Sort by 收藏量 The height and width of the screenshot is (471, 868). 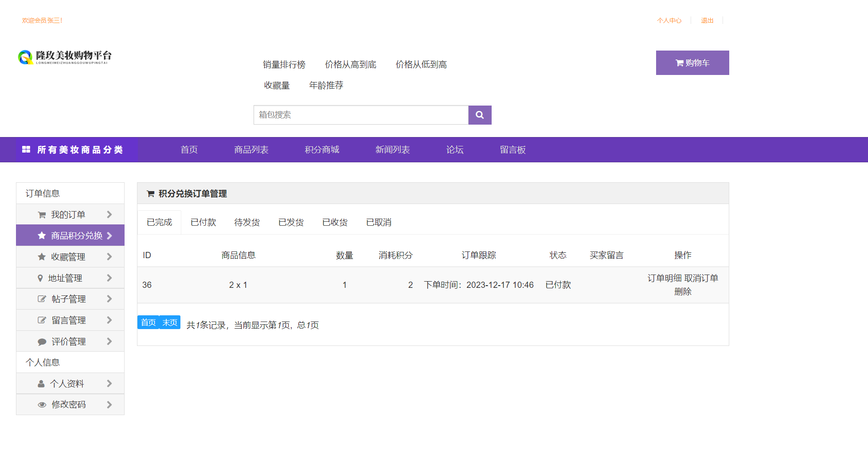(277, 85)
